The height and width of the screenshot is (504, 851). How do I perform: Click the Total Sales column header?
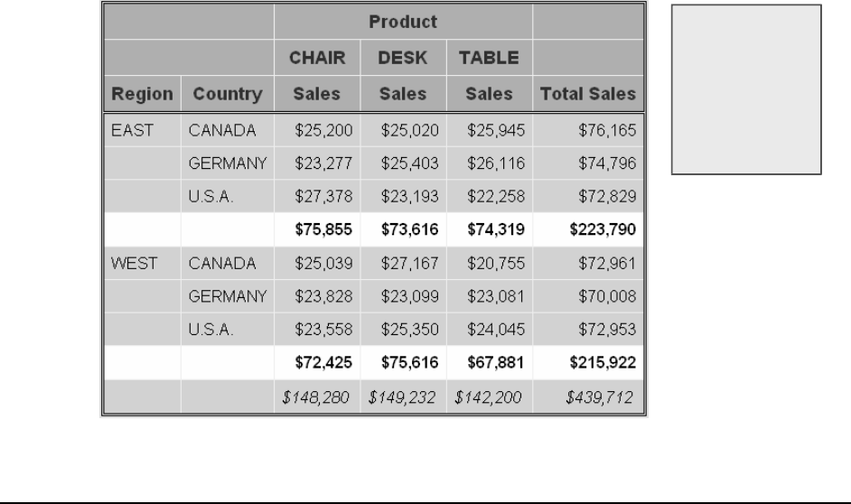(588, 93)
